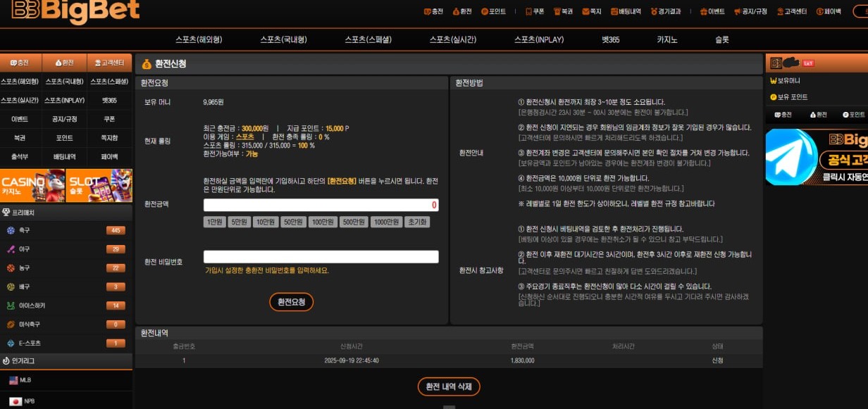The width and height of the screenshot is (868, 409).
Task: Select 축구 in the 프리매치 sports list
Action: (x=25, y=230)
